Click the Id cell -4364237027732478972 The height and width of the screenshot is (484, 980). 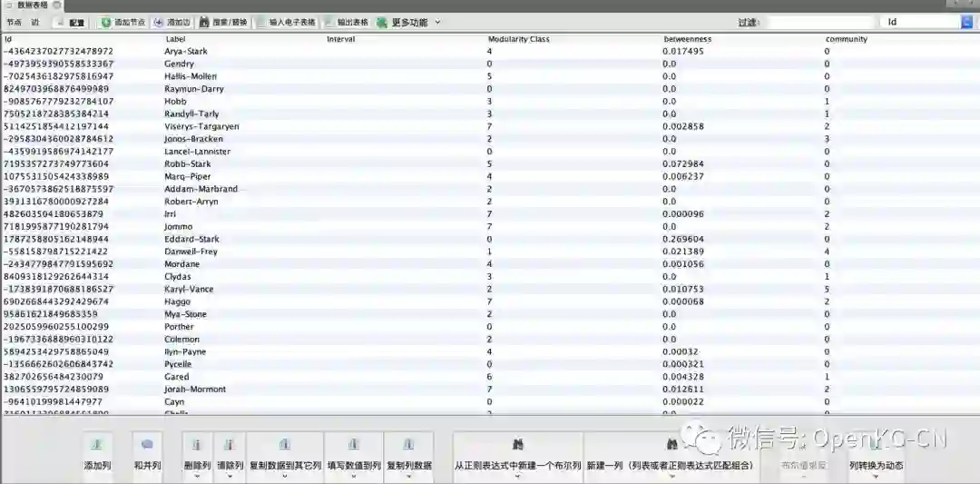click(58, 51)
